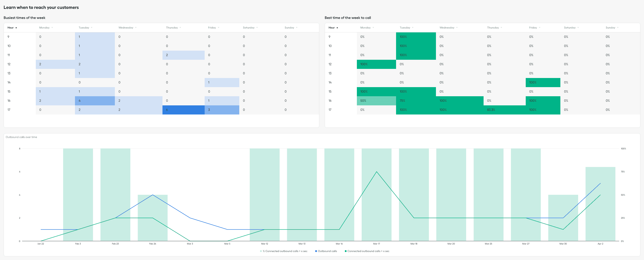Viewport: 644px width, 260px height.
Task: Toggle '% Connected outbound calls > x sec' legend series
Action: (x=285, y=251)
